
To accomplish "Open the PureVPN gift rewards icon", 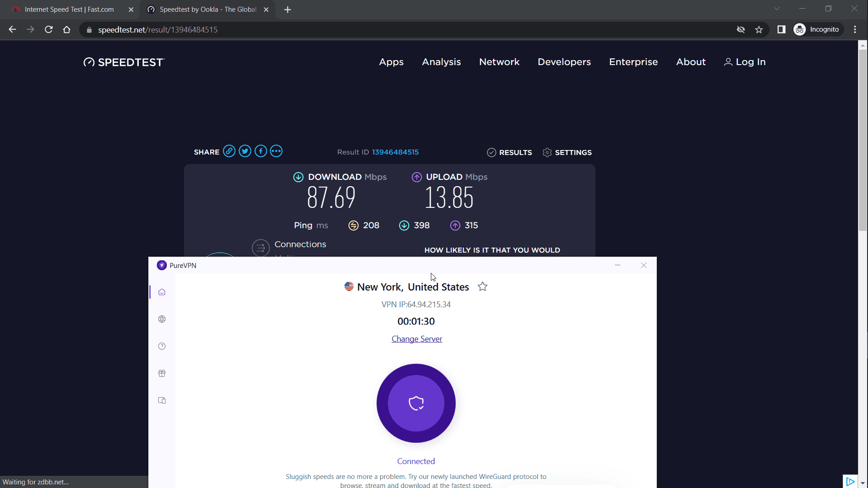I will coord(162,374).
